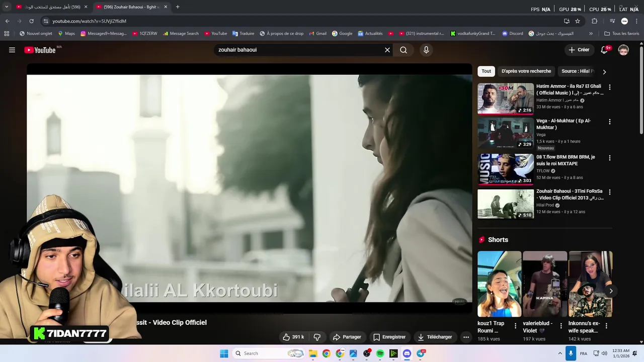Click the Partager share button
Image resolution: width=644 pixels, height=362 pixels.
coord(347,337)
